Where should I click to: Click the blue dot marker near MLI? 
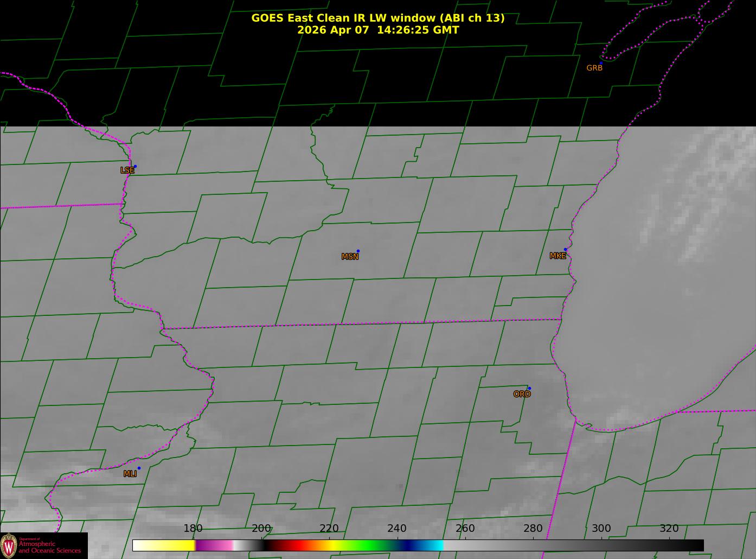coord(139,468)
